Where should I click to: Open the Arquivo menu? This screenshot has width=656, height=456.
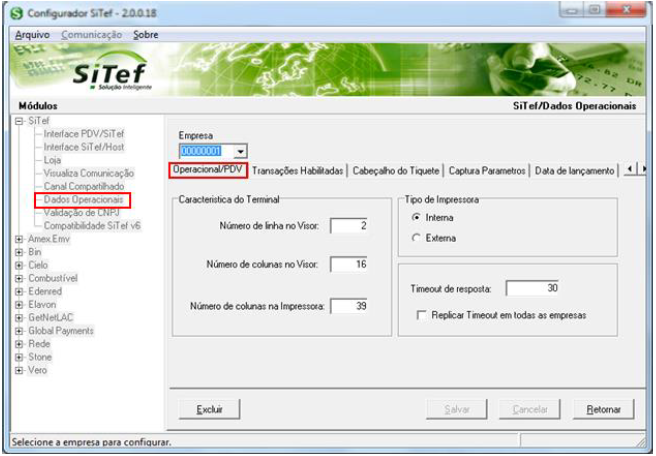point(32,35)
